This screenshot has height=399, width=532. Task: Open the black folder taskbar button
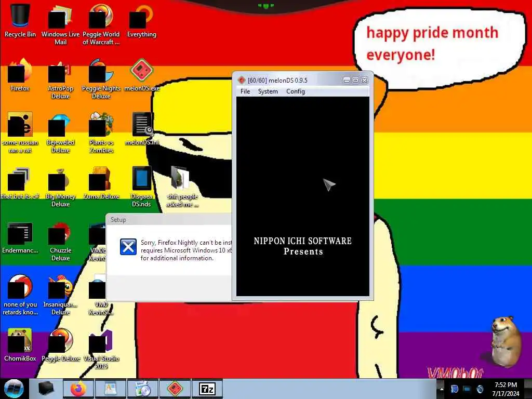(x=46, y=389)
